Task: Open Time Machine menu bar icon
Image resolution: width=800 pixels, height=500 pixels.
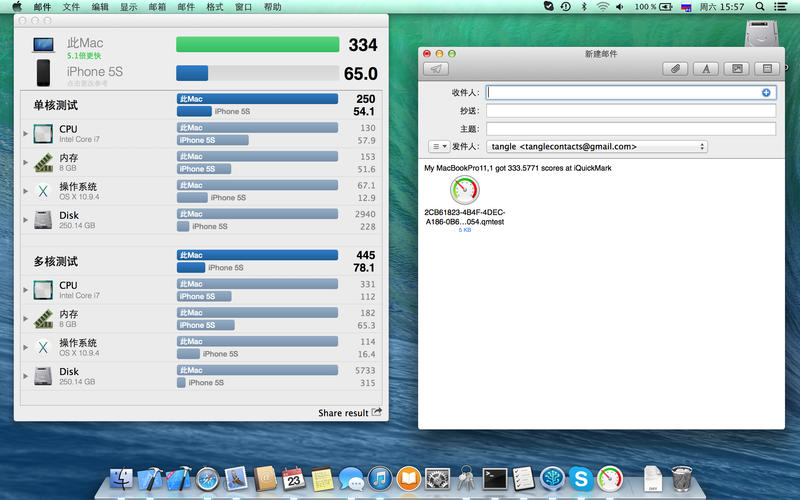Action: tap(565, 7)
